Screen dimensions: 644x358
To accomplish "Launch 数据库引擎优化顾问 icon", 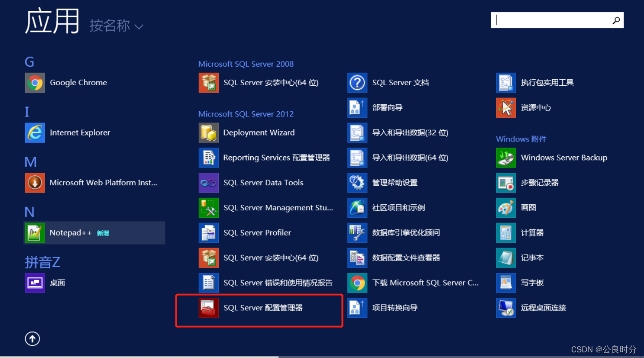I will (357, 233).
